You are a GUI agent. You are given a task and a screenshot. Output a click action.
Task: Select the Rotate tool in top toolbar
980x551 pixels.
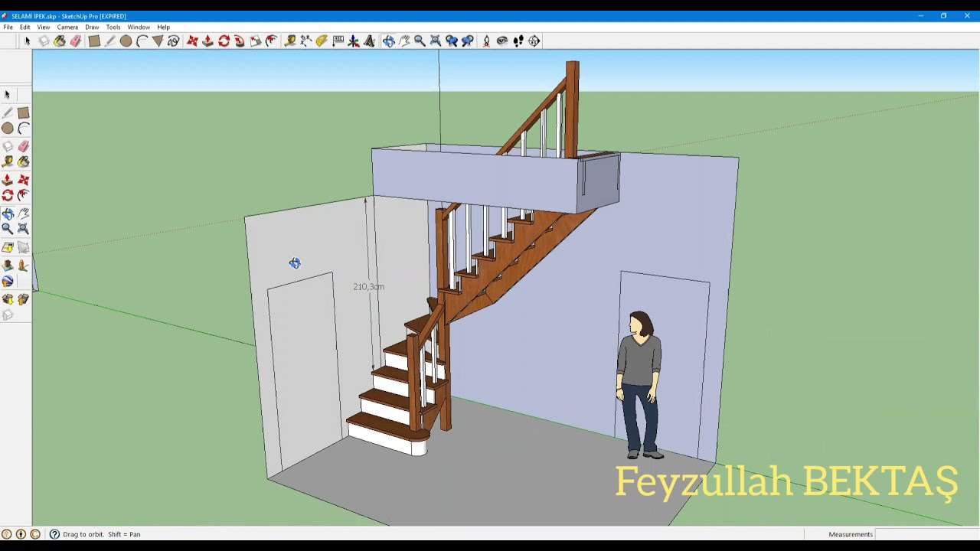224,41
